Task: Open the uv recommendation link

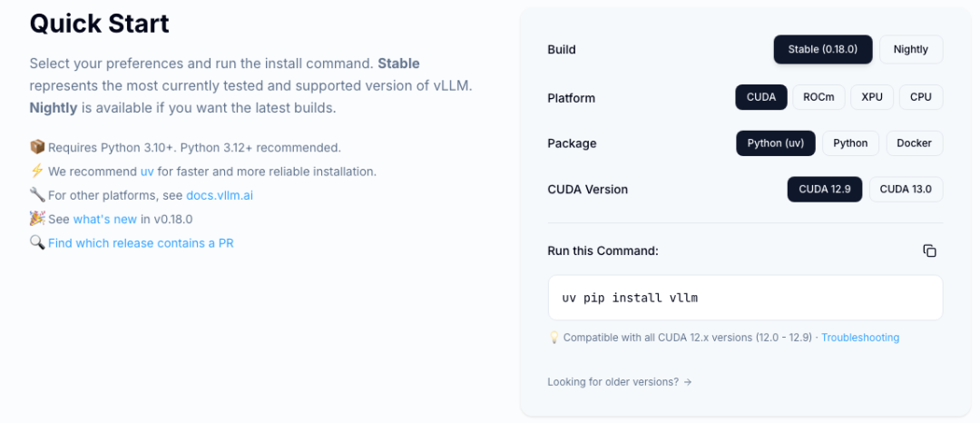Action: click(147, 171)
